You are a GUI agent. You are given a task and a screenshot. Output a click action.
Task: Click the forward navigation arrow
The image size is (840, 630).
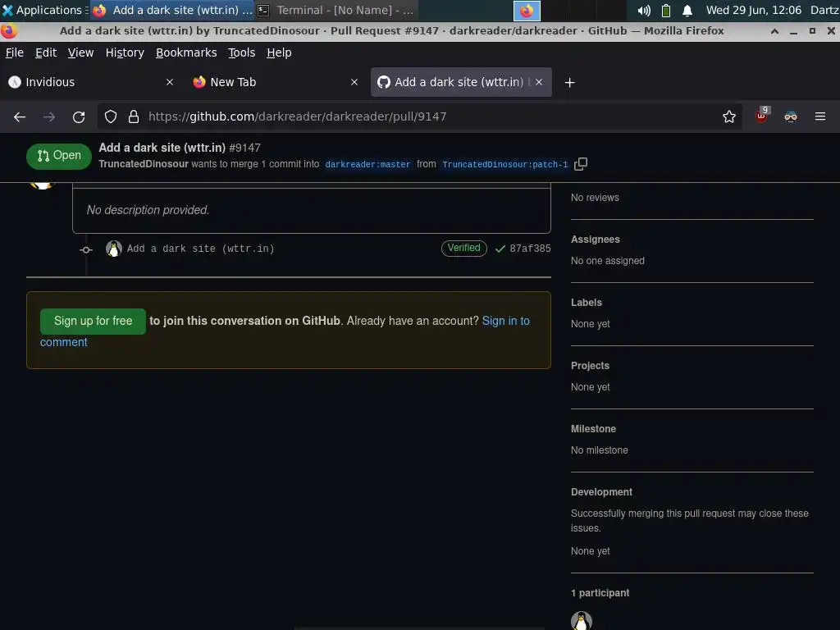(x=49, y=116)
